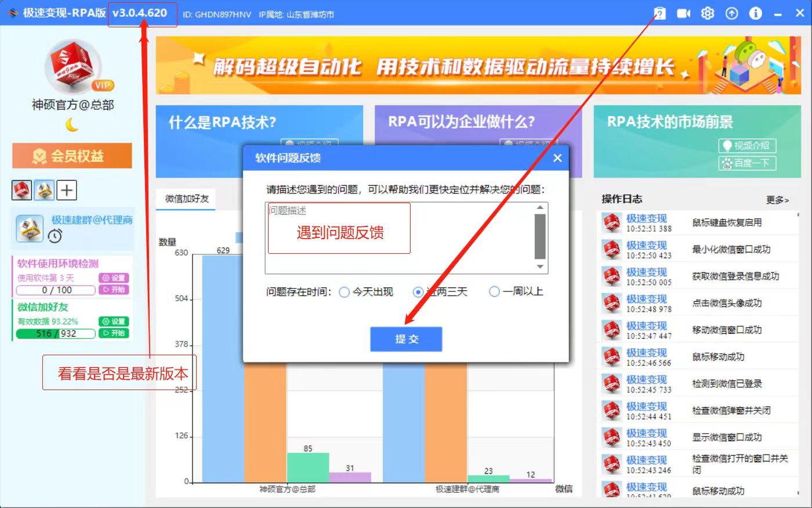This screenshot has height=508, width=812.
Task: Click the 神硕官方@总部 name under the avatar
Action: point(72,105)
